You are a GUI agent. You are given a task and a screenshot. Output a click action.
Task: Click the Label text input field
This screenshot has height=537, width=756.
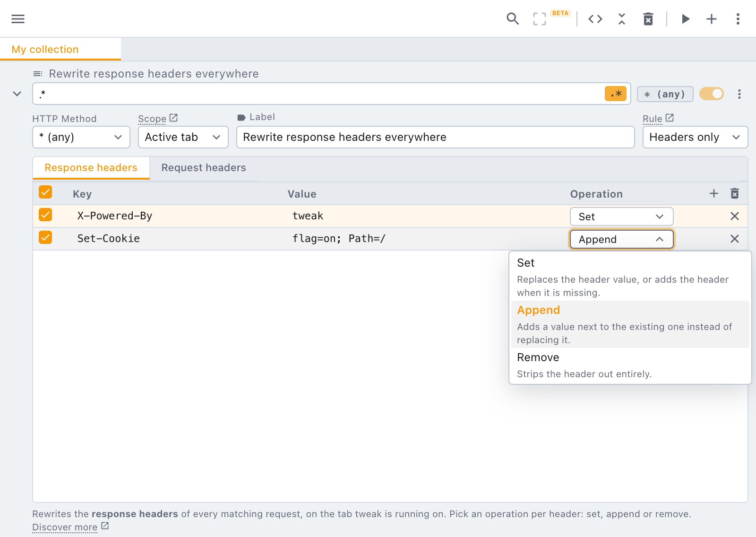435,137
